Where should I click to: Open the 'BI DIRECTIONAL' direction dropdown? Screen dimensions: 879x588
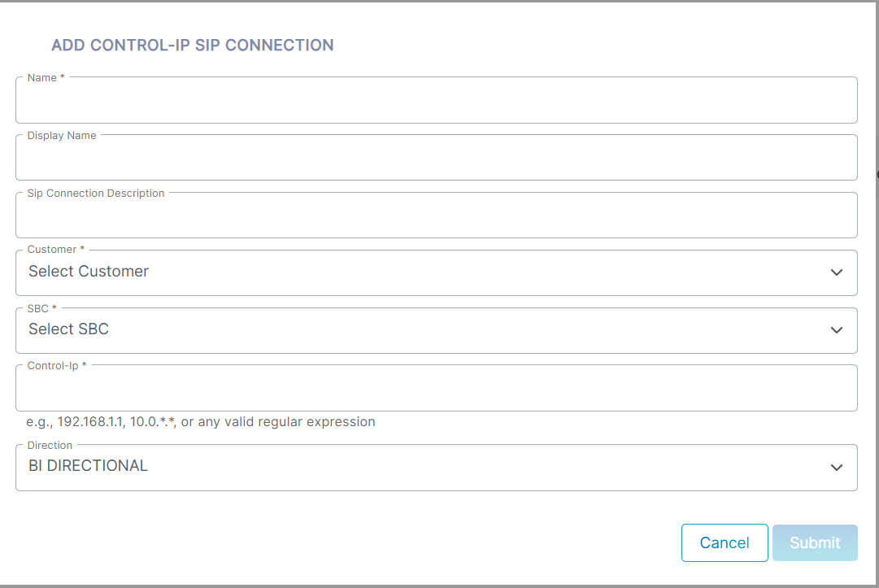tap(436, 468)
